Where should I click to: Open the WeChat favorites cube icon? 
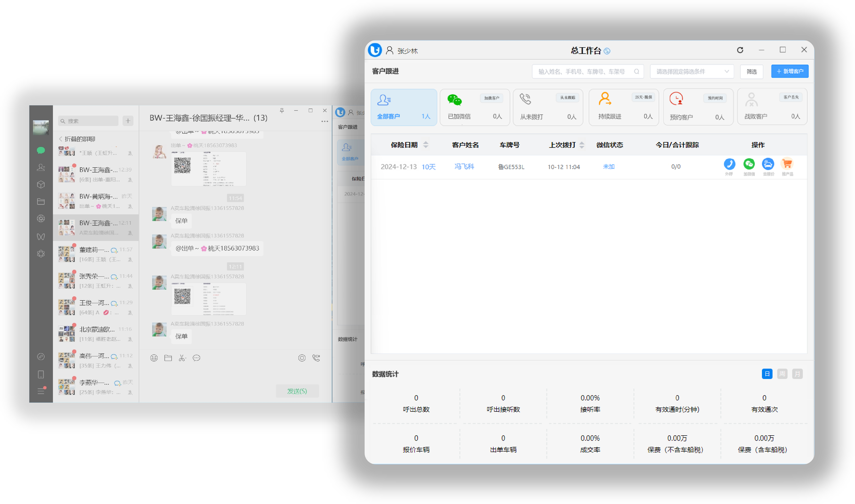[41, 184]
